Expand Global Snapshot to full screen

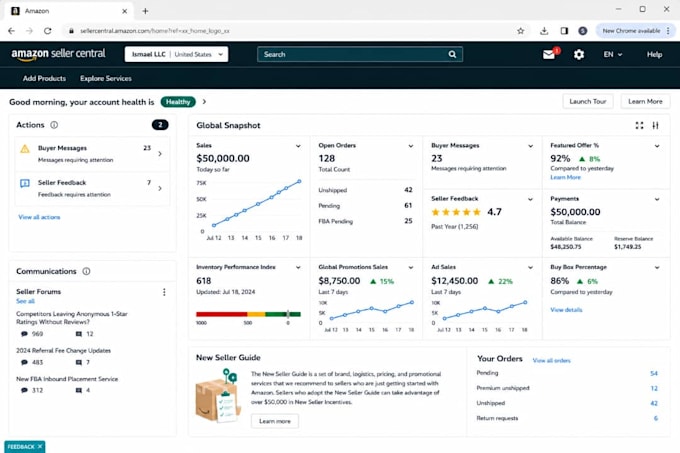(639, 125)
